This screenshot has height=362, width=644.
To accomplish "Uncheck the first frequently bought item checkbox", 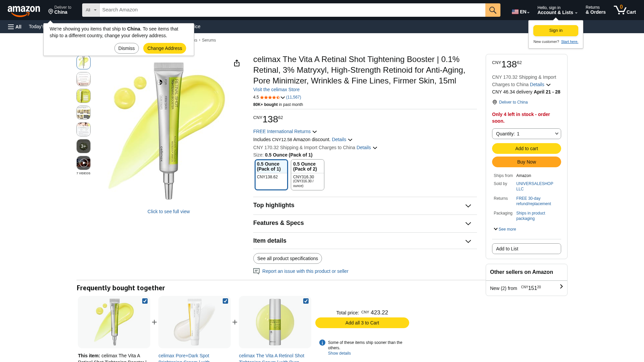I will 145,301.
